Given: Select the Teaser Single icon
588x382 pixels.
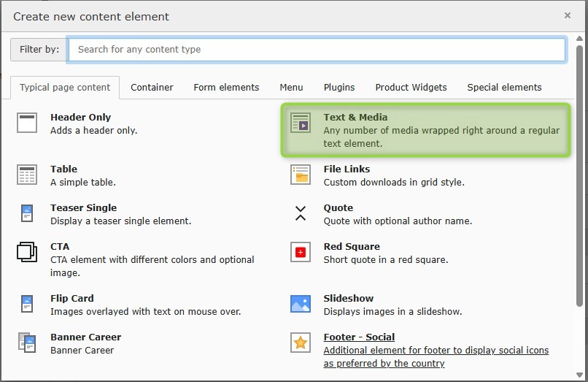Looking at the screenshot, I should 27,214.
